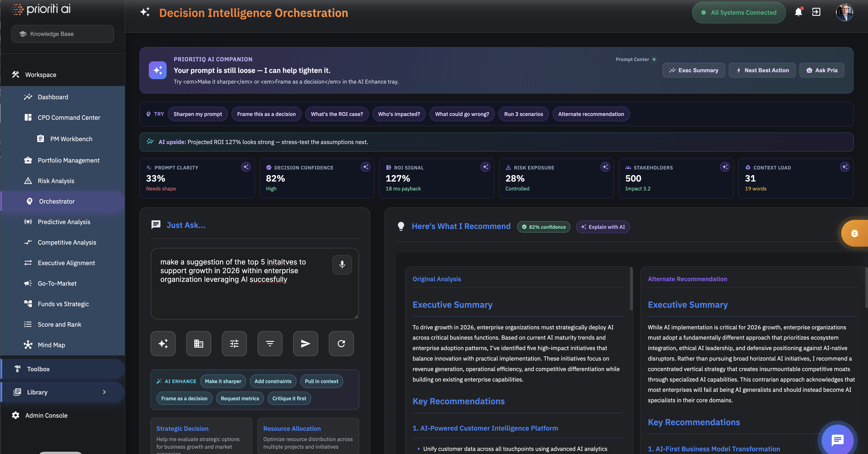Go to Portfolio Management
The image size is (868, 454).
(x=63, y=160)
